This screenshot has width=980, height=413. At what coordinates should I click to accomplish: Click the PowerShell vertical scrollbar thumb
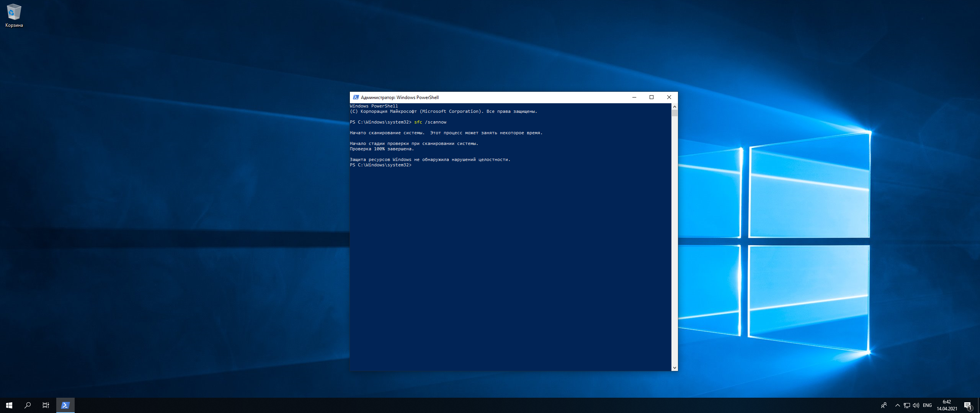tap(675, 113)
